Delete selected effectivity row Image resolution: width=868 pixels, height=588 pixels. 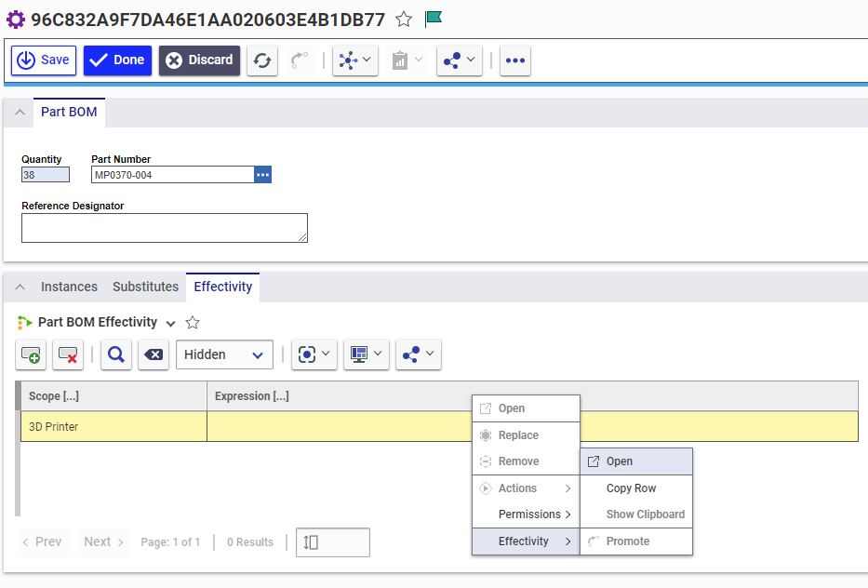coord(68,354)
